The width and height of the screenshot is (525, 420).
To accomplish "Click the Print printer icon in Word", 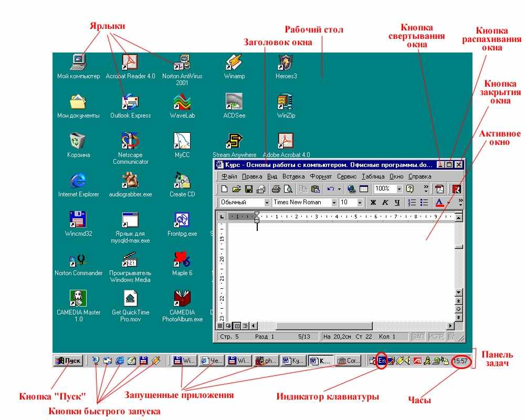I will coord(276,189).
